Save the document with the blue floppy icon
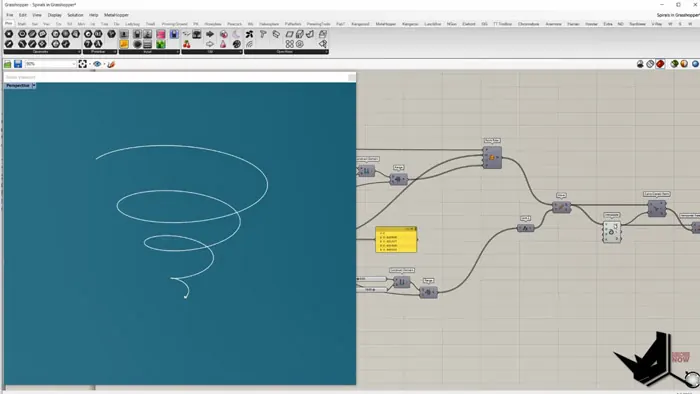 tap(18, 64)
